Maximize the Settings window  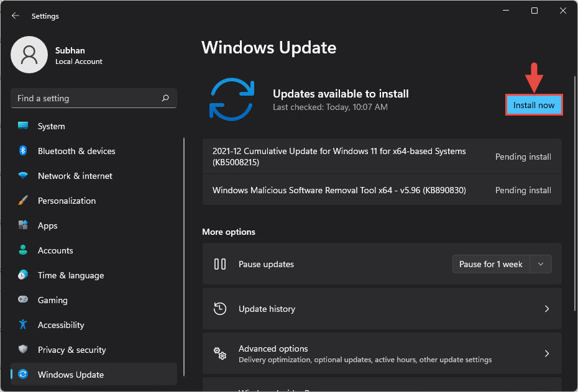coord(534,11)
